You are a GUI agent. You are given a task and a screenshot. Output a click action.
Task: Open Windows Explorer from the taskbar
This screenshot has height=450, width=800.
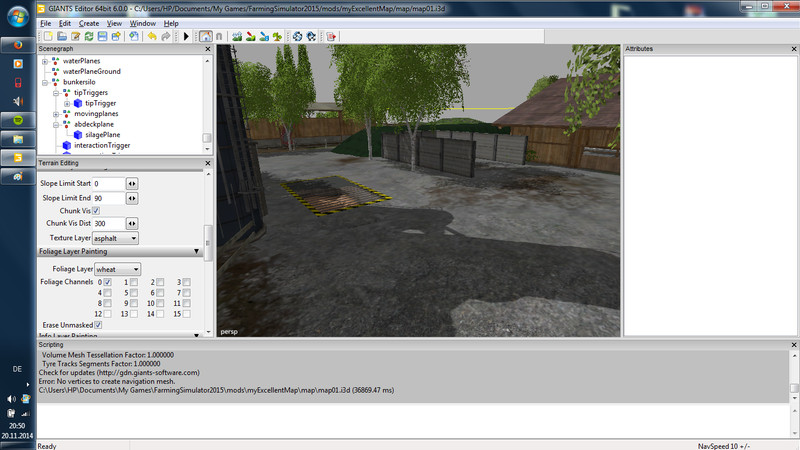18,139
